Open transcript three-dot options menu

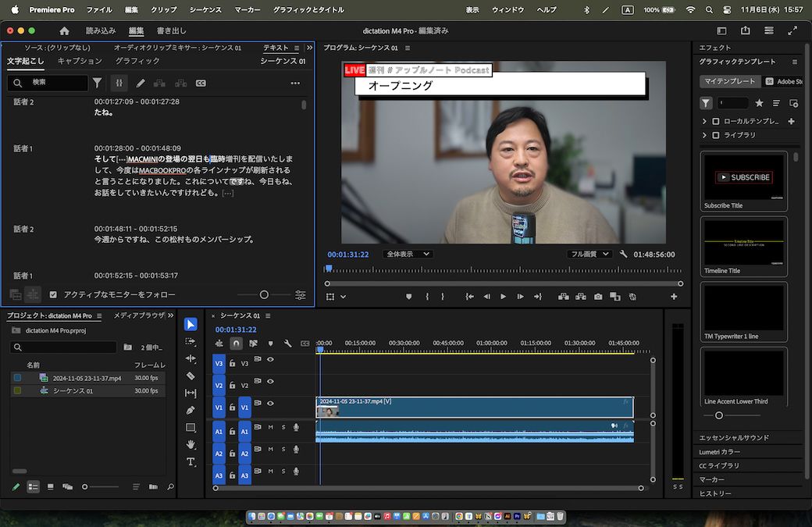tap(295, 83)
